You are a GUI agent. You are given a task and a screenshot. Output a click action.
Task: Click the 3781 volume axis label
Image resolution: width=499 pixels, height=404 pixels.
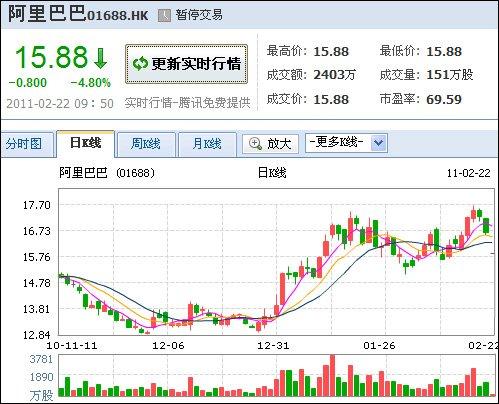[x=41, y=359]
